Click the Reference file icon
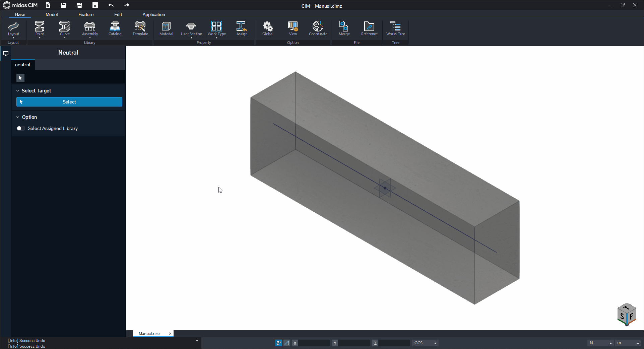Viewport: 644px width, 349px height. (x=369, y=28)
